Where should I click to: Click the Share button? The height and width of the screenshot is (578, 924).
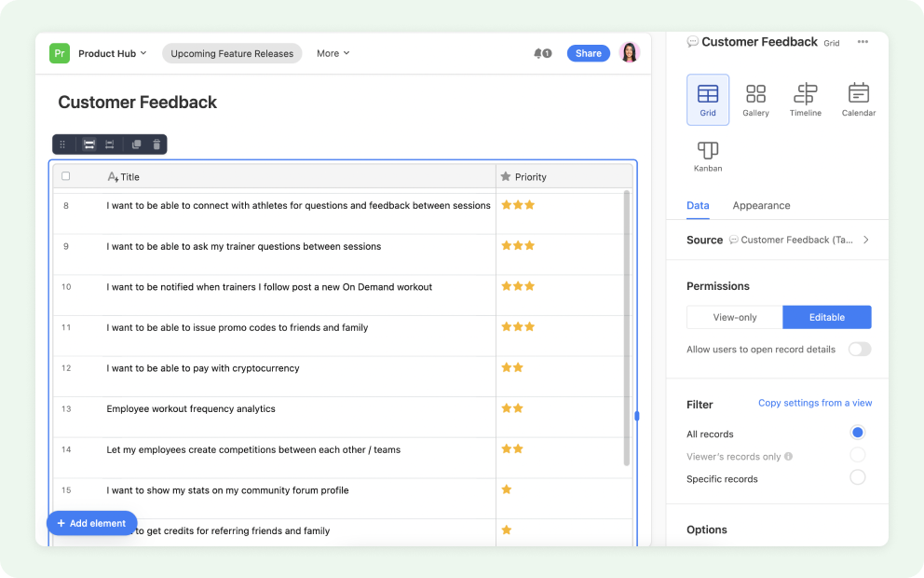click(x=588, y=53)
